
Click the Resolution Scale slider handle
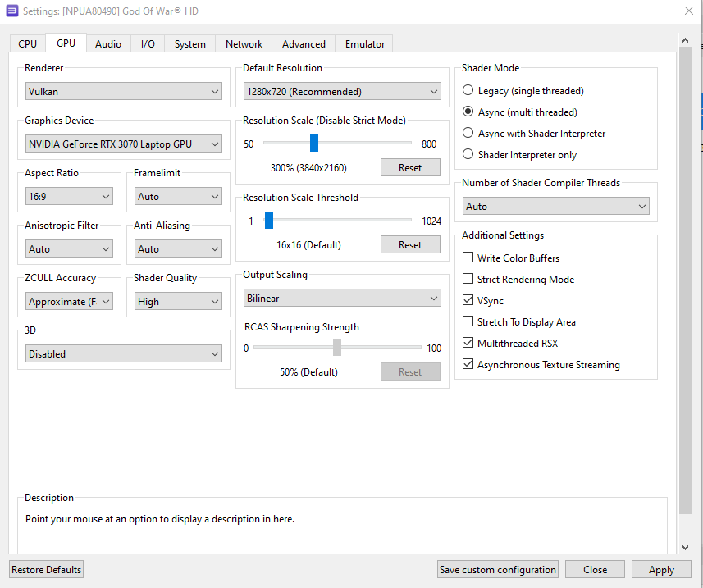(313, 144)
